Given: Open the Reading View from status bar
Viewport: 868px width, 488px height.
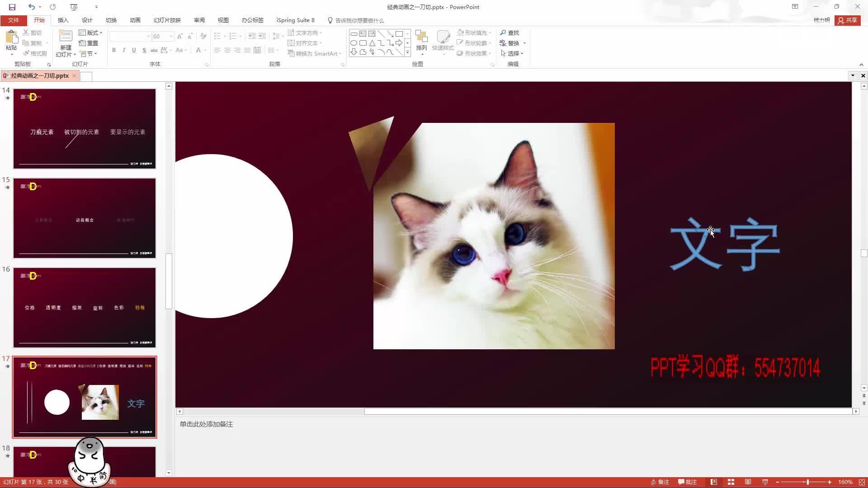Looking at the screenshot, I should 748,482.
